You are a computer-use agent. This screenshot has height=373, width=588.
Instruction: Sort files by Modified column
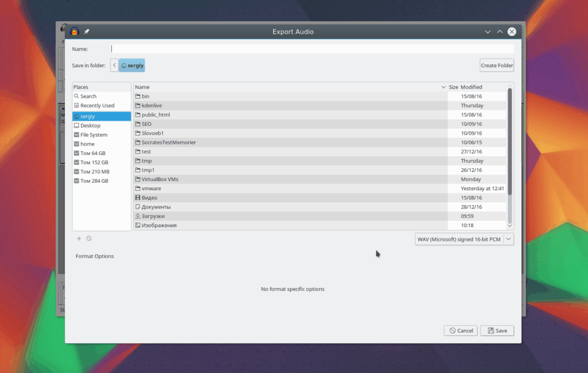pos(471,87)
